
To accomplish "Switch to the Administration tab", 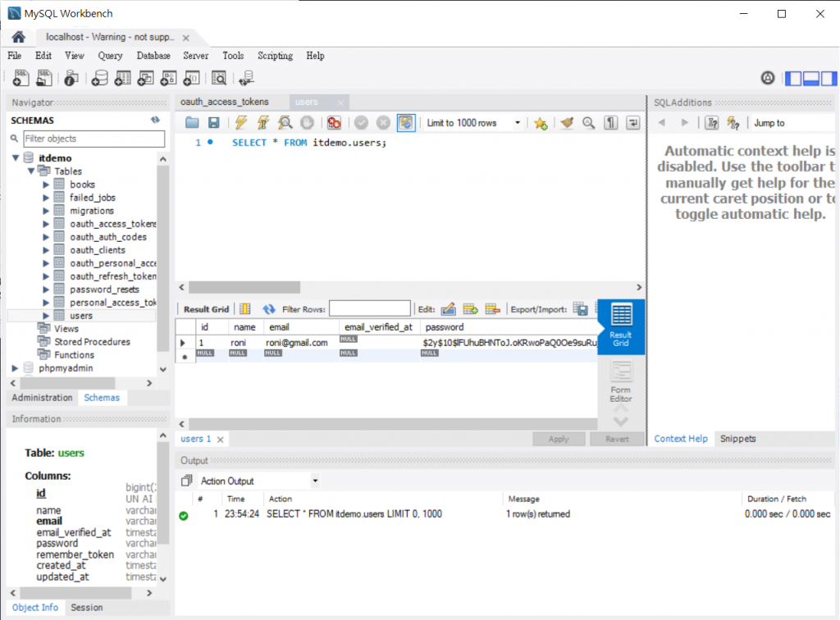I will (x=42, y=398).
